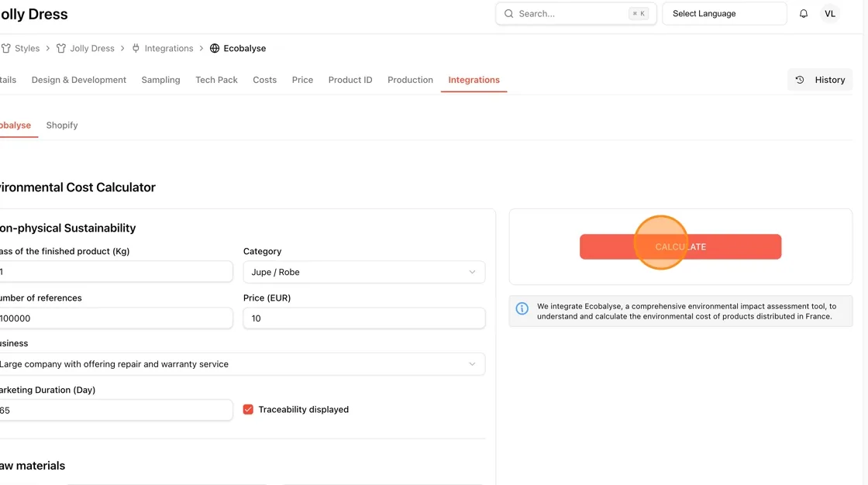Click the Business dropdown chevron arrow
The image size is (868, 485).
472,364
